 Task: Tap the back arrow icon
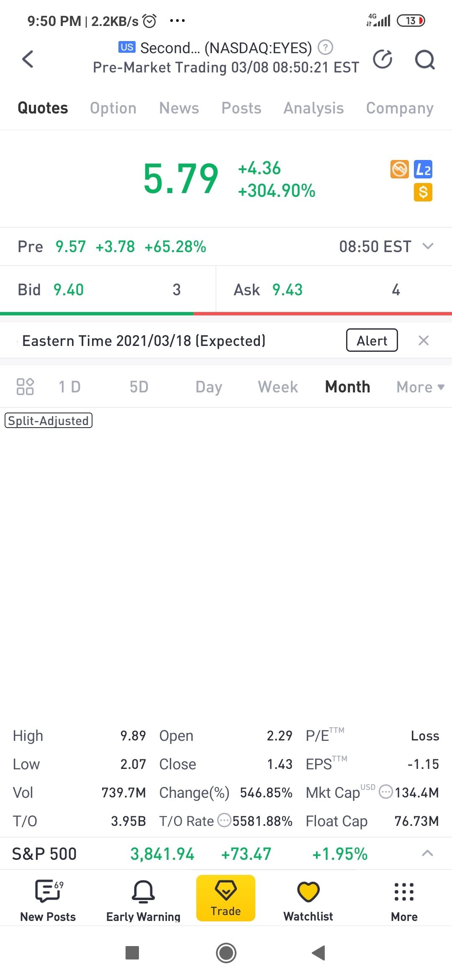tap(28, 59)
